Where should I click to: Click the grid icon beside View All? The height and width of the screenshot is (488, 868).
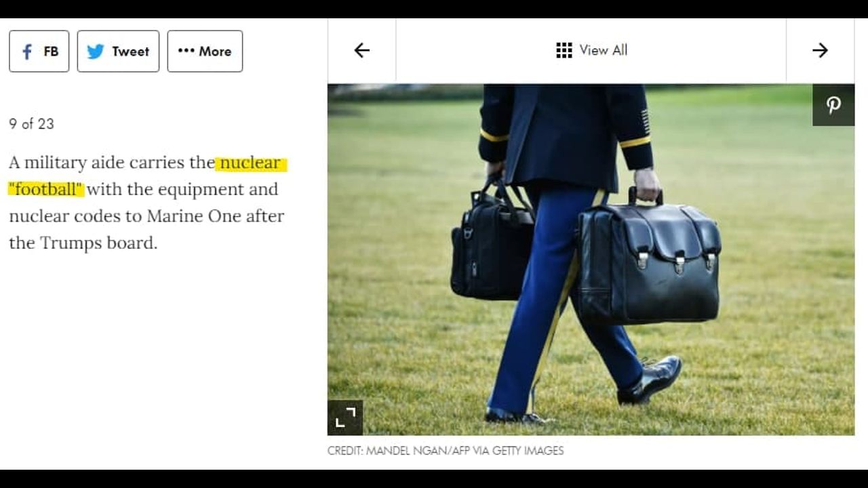(564, 50)
